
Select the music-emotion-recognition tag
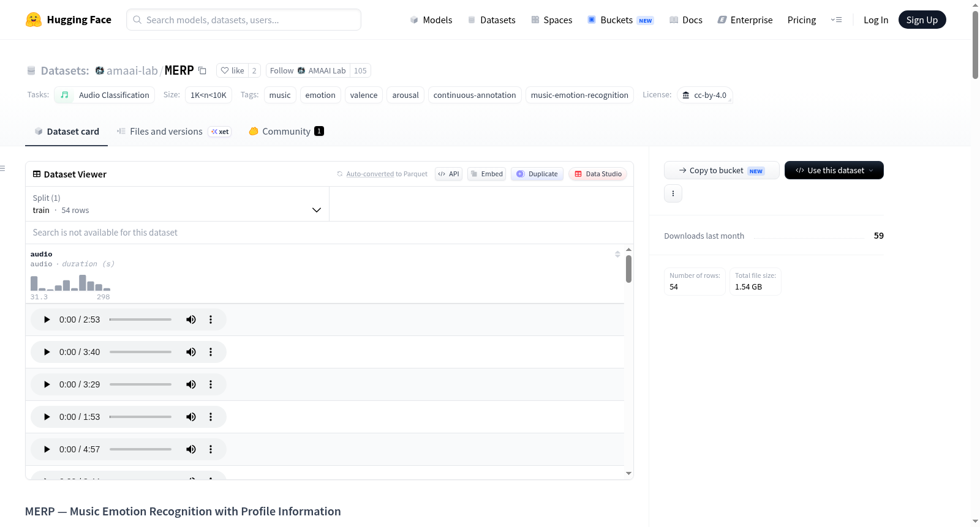point(579,95)
